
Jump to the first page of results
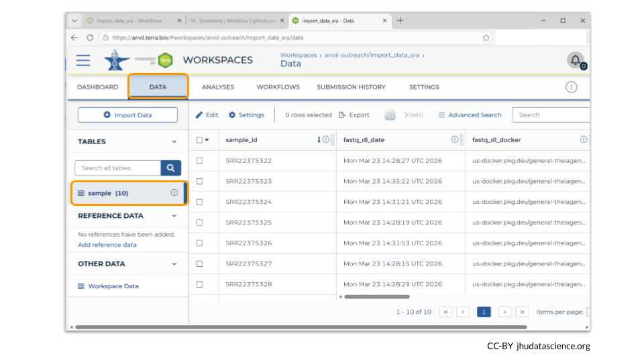click(x=445, y=312)
